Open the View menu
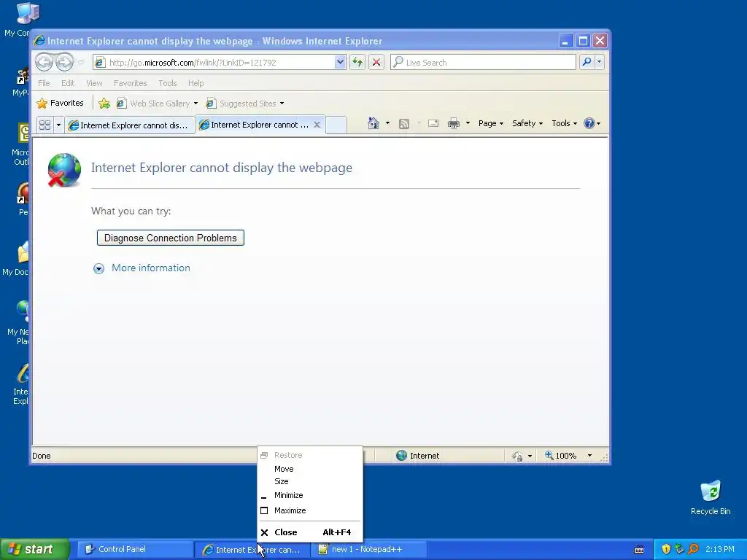Viewport: 747px width, 560px height. pyautogui.click(x=94, y=83)
